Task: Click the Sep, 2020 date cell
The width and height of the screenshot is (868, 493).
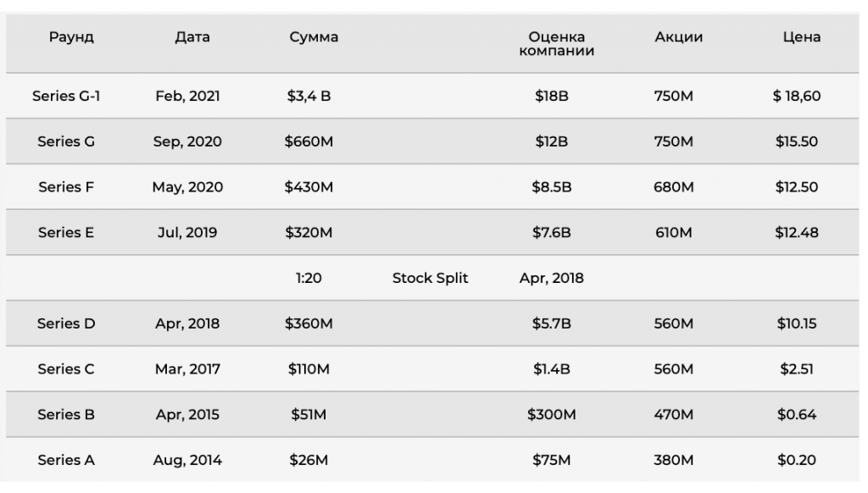Action: [187, 141]
